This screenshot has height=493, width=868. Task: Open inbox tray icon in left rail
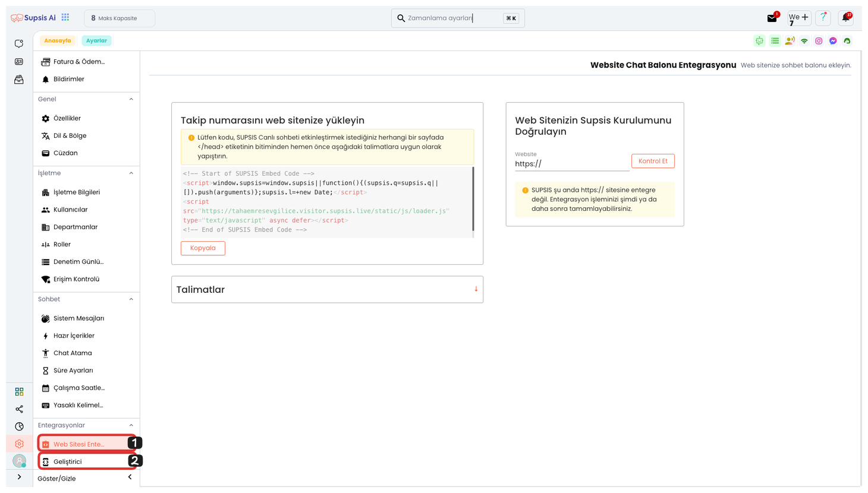coord(19,80)
